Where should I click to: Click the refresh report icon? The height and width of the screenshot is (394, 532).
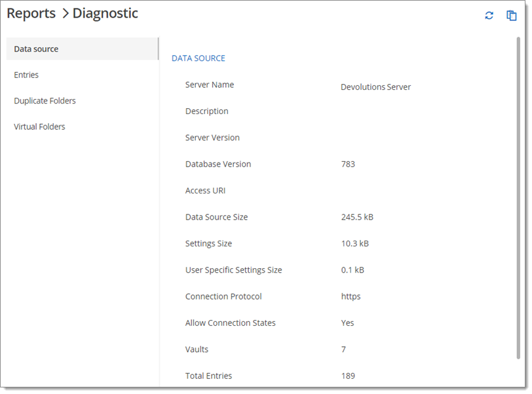point(489,16)
